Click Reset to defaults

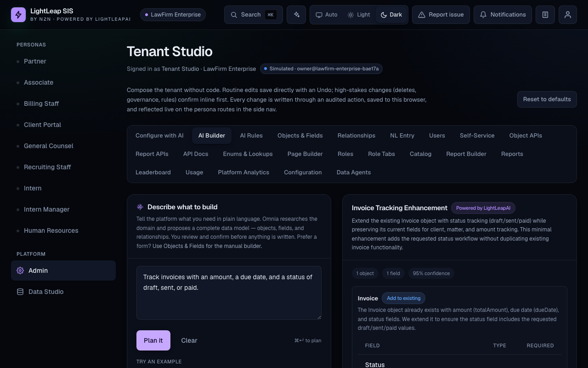(x=547, y=99)
